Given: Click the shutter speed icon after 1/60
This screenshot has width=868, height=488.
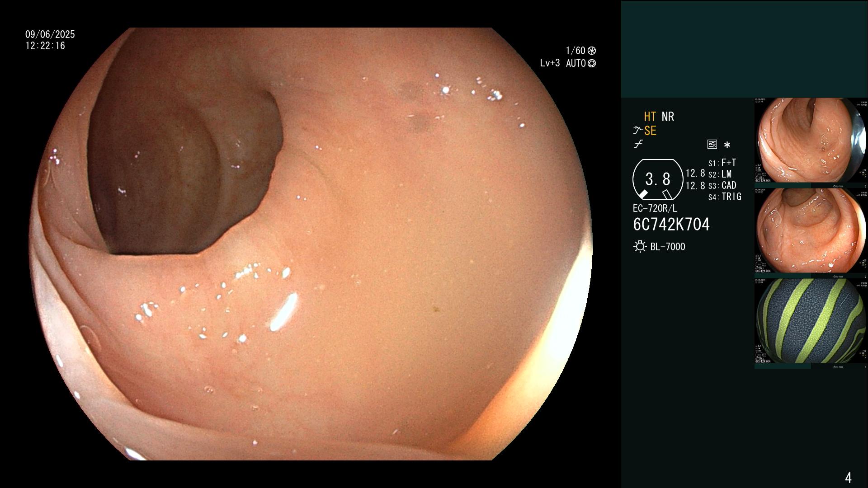Looking at the screenshot, I should coord(592,51).
